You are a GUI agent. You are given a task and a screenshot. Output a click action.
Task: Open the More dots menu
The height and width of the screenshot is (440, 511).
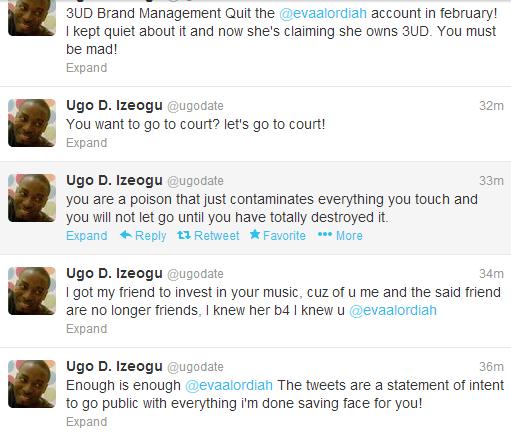click(325, 235)
